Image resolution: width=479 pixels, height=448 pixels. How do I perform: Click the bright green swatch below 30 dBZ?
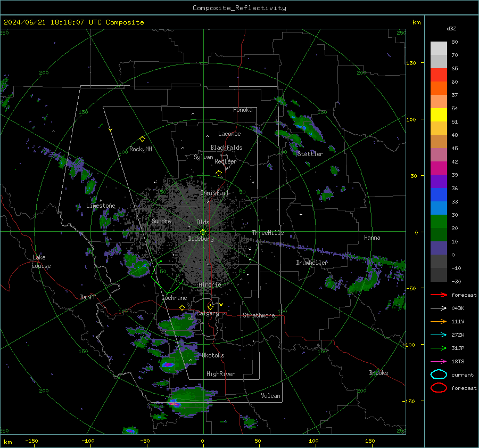(x=439, y=222)
